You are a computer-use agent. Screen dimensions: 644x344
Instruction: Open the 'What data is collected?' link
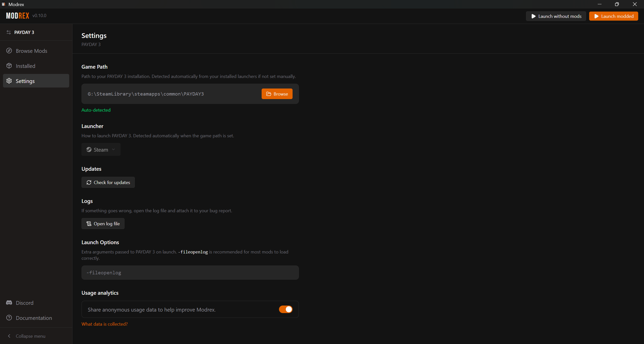tap(105, 324)
